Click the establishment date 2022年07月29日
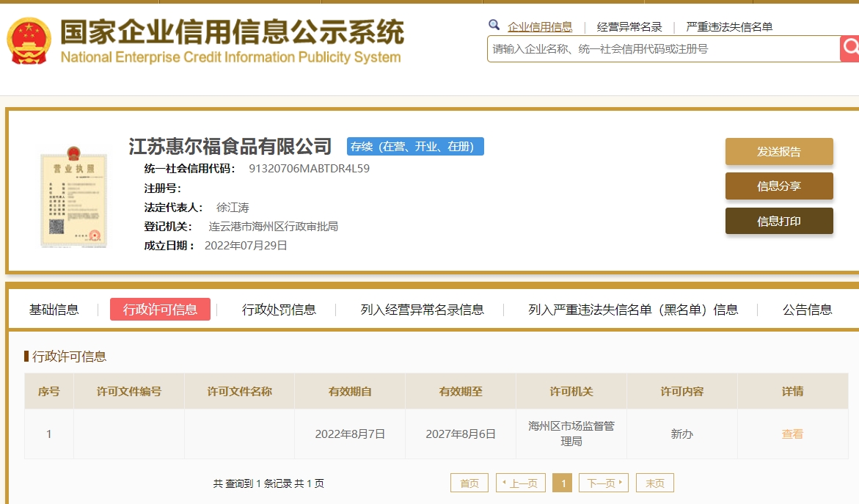 click(246, 246)
